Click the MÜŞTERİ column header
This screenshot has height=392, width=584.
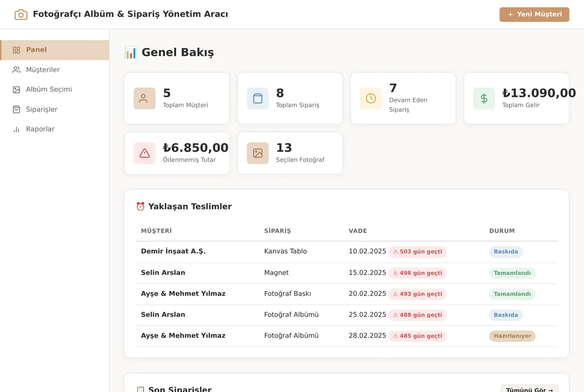[157, 231]
